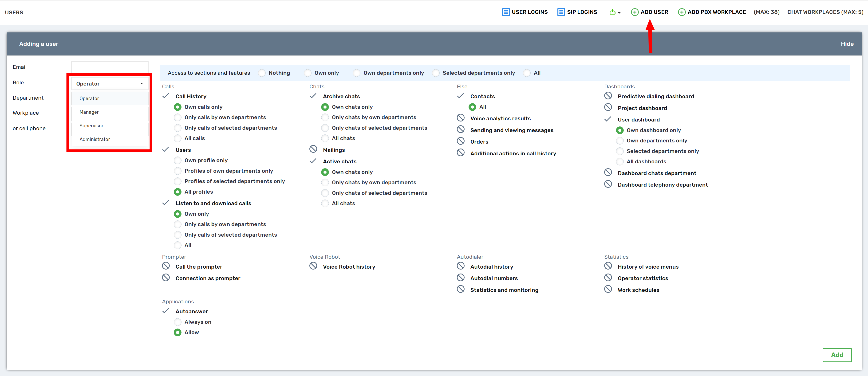Click the SIP Logins list icon

561,12
